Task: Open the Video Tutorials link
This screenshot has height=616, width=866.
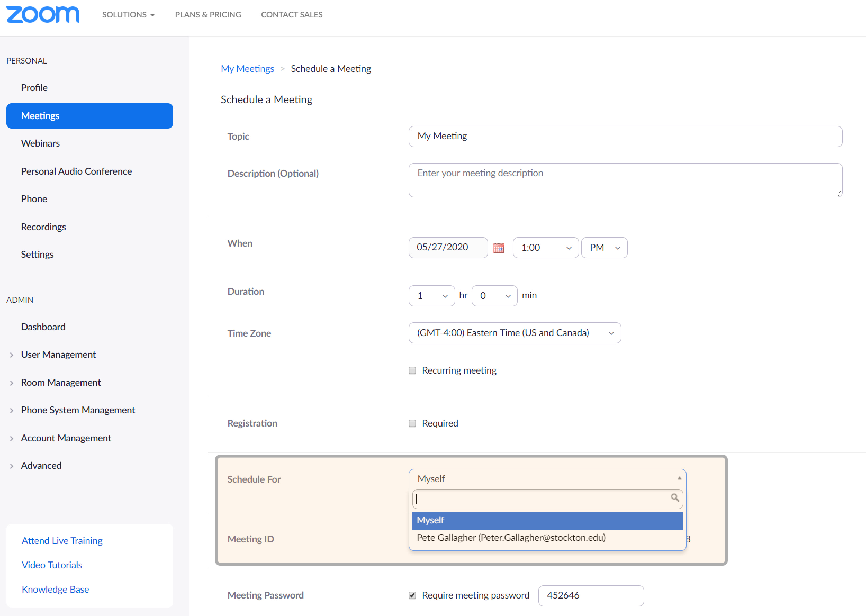Action: click(52, 565)
